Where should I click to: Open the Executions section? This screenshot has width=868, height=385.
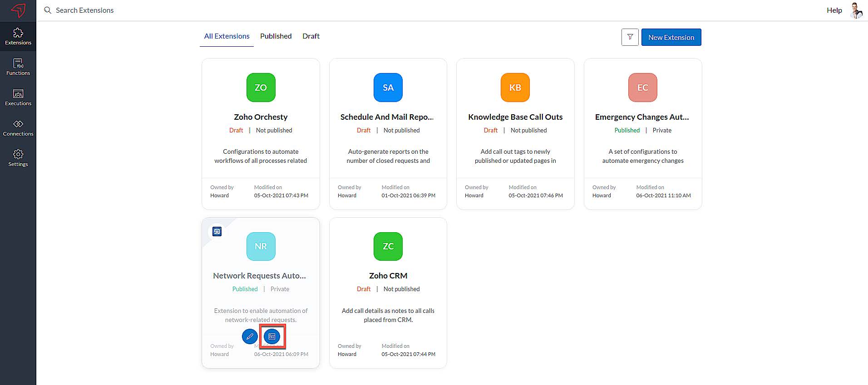tap(18, 97)
